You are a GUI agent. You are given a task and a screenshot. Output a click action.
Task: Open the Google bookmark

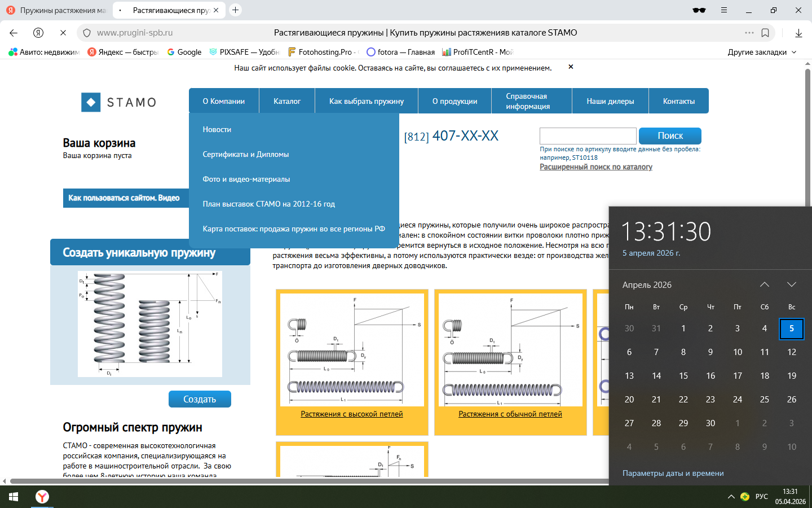coord(184,52)
